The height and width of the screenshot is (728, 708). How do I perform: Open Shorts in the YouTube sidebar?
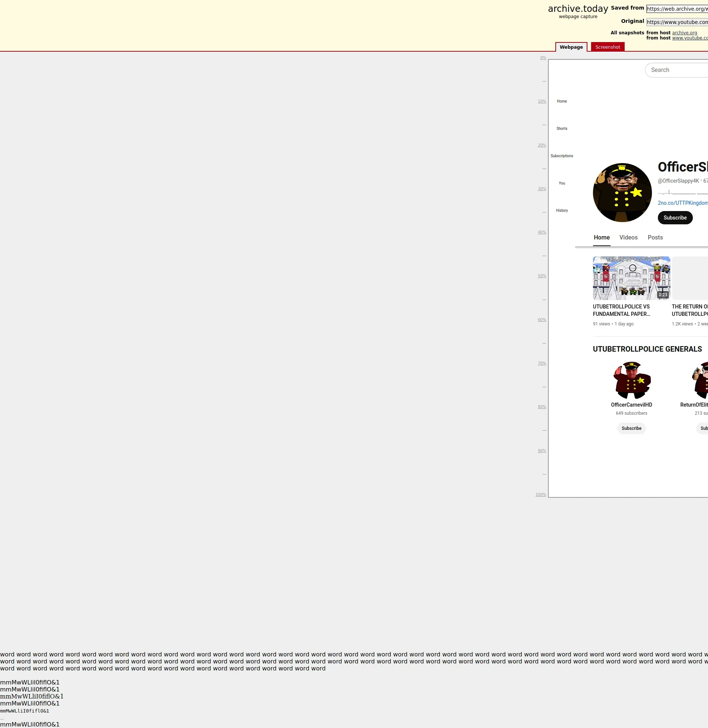(x=562, y=128)
